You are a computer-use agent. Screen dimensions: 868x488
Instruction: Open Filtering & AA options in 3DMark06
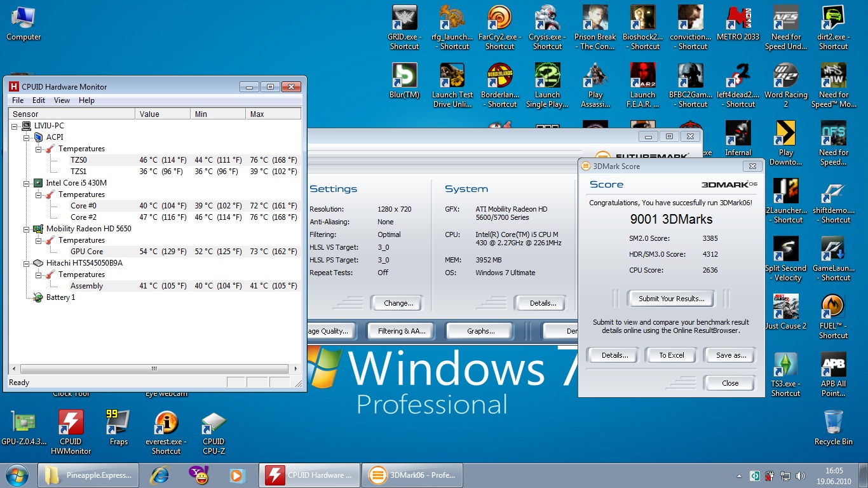click(x=402, y=331)
